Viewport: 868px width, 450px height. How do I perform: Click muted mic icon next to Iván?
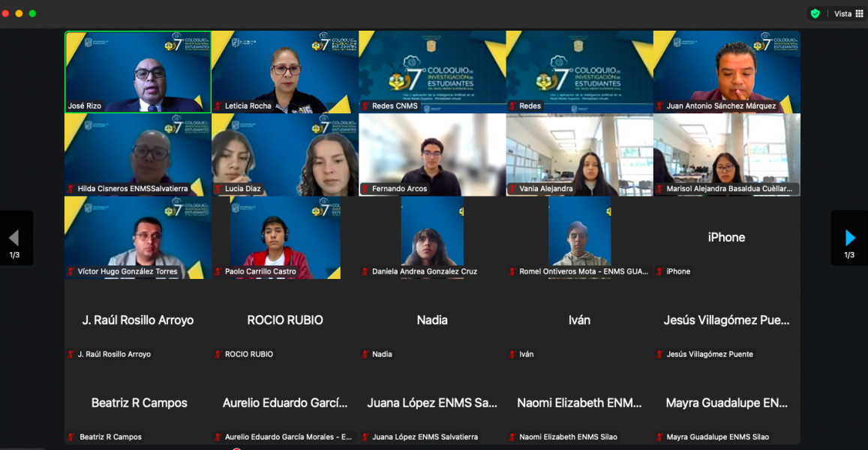[512, 355]
